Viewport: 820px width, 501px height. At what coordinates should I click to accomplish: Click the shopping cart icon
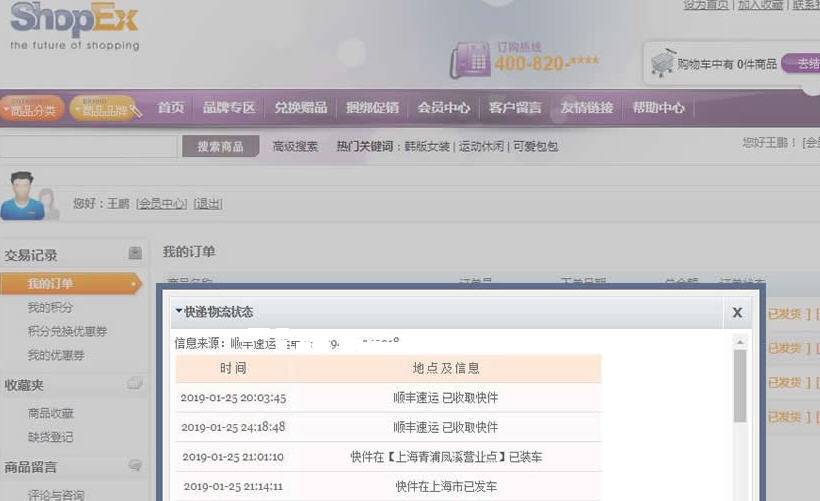[x=663, y=63]
